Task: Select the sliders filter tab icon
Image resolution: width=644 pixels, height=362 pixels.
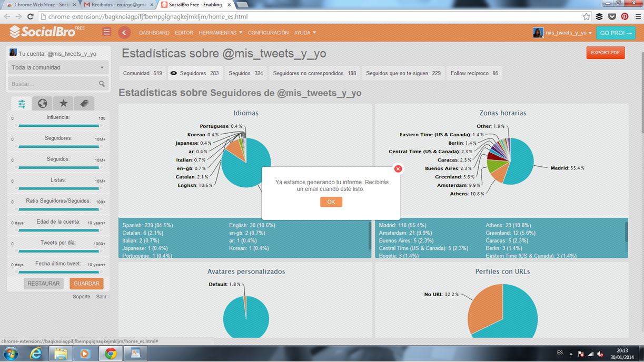Action: pyautogui.click(x=22, y=104)
